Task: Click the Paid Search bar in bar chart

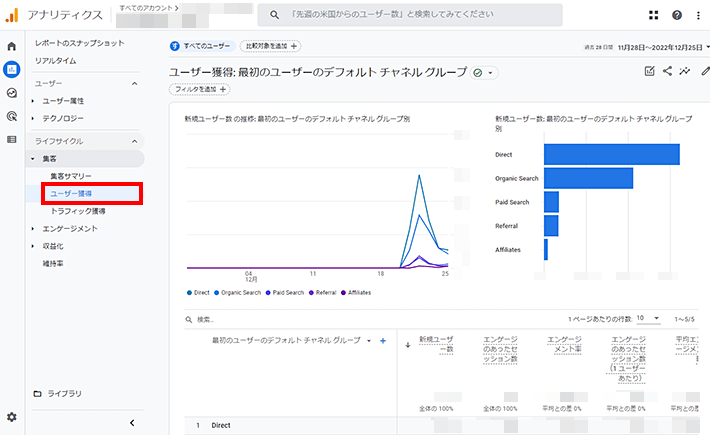Action: 552,202
